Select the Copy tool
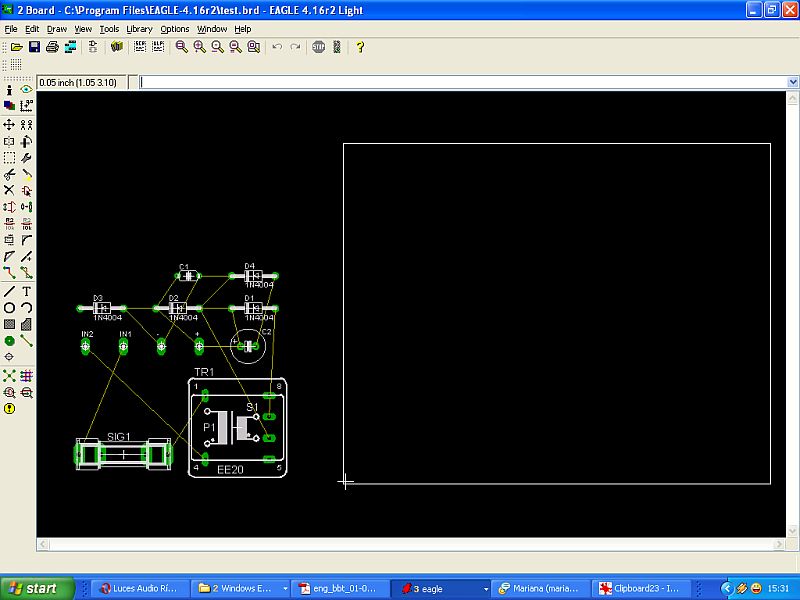 click(x=27, y=125)
